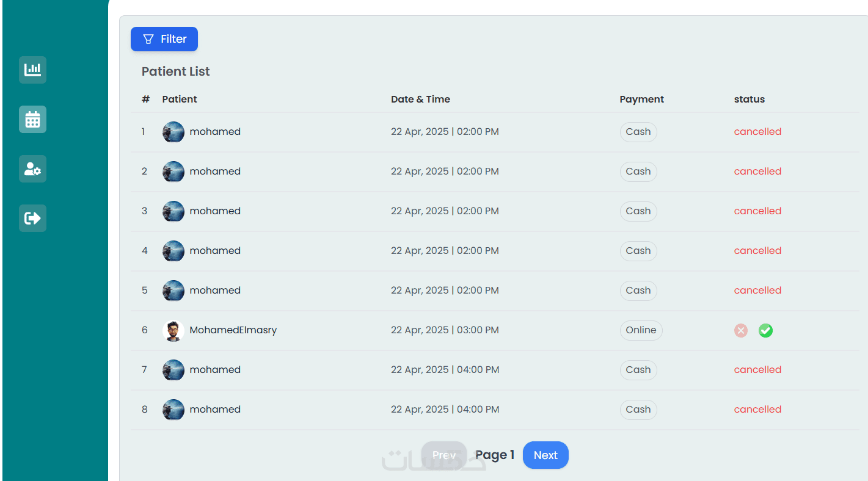Click the logout icon in sidebar
868x481 pixels.
coord(32,218)
